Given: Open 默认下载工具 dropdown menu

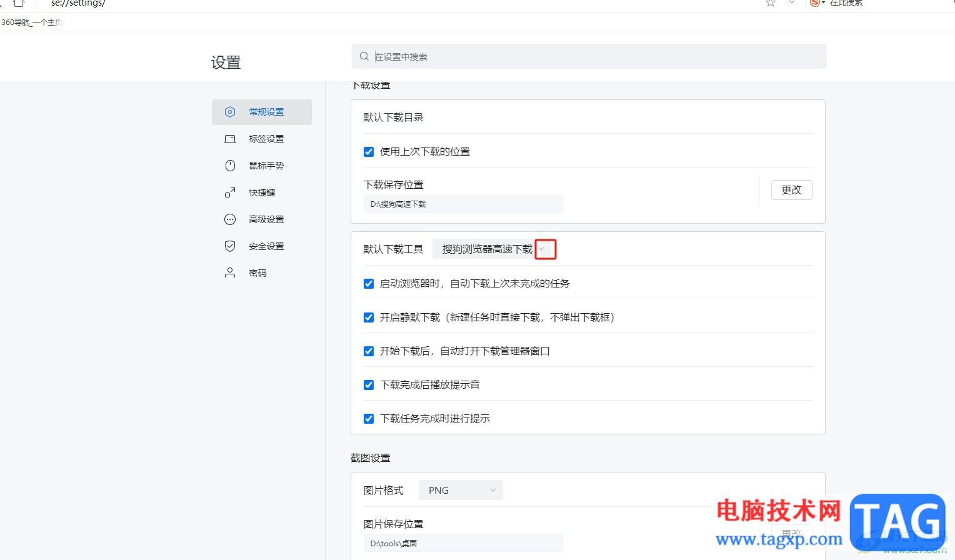Looking at the screenshot, I should tap(494, 249).
